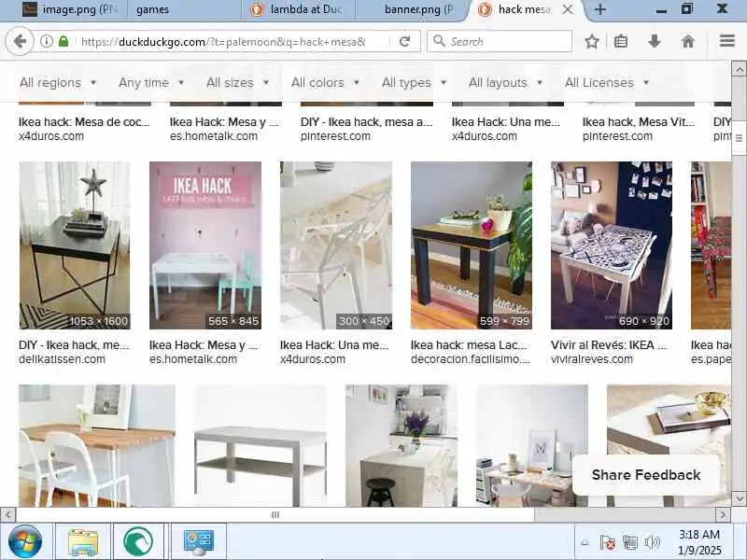Open volume speaker tray icon
This screenshot has height=560, width=747.
coord(652,542)
